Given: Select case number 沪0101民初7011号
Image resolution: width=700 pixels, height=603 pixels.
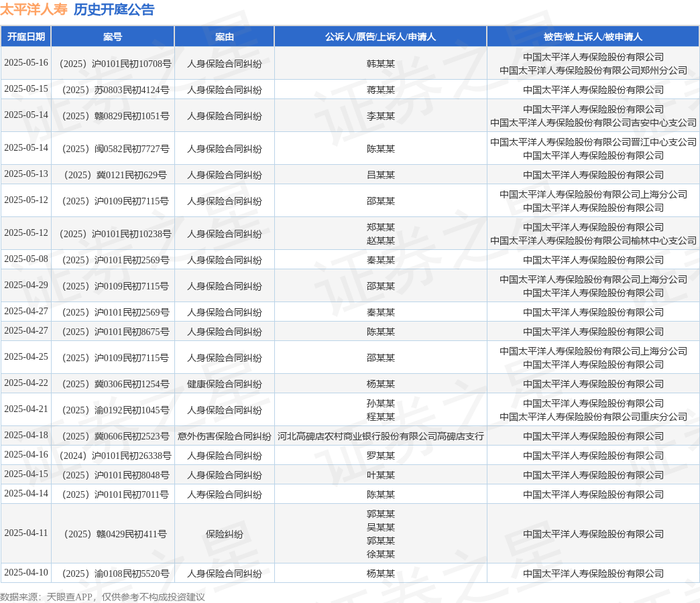Looking at the screenshot, I should coord(115,494).
